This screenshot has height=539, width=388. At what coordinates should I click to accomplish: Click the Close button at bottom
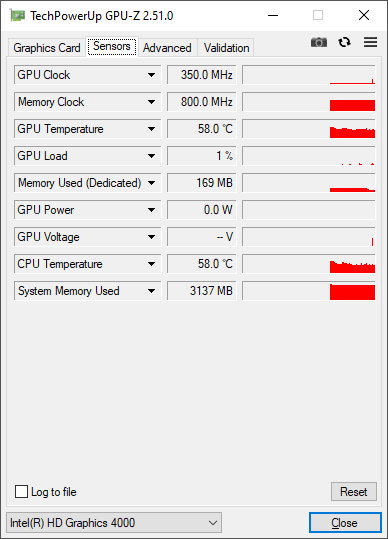(x=345, y=523)
